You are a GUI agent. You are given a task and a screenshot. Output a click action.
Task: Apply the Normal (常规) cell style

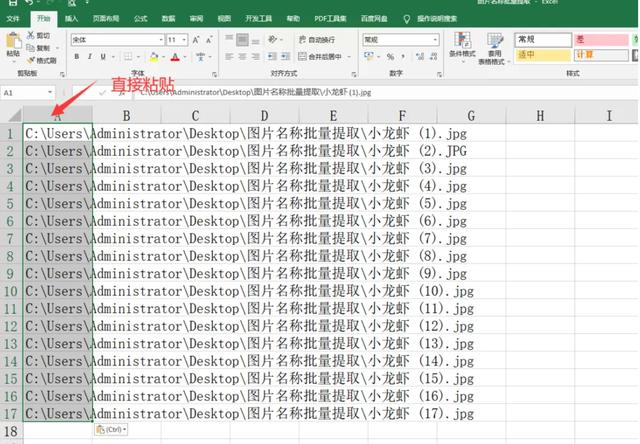point(543,40)
